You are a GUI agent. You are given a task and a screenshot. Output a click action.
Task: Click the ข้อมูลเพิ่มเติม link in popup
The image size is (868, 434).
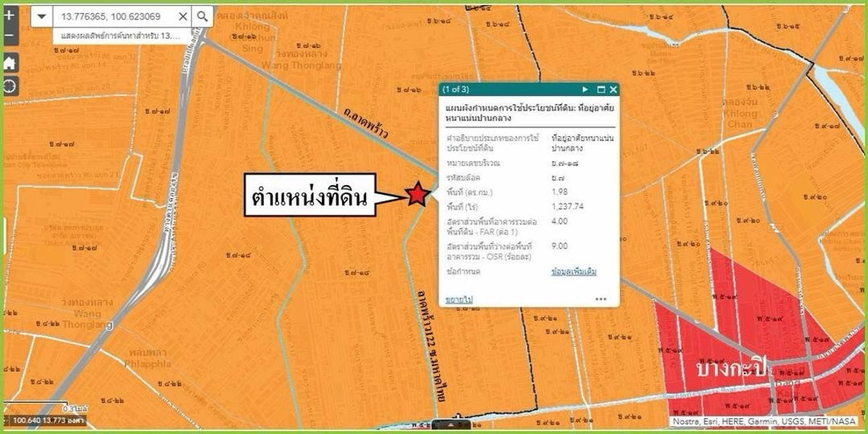[574, 271]
